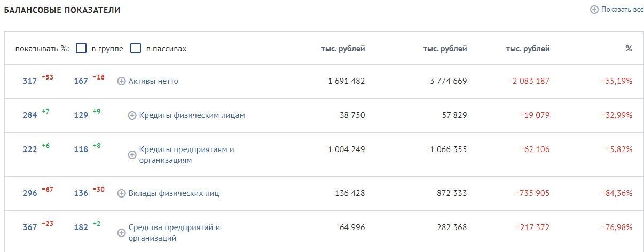Open Кредиты предприятиям и организациям link

coord(186,155)
